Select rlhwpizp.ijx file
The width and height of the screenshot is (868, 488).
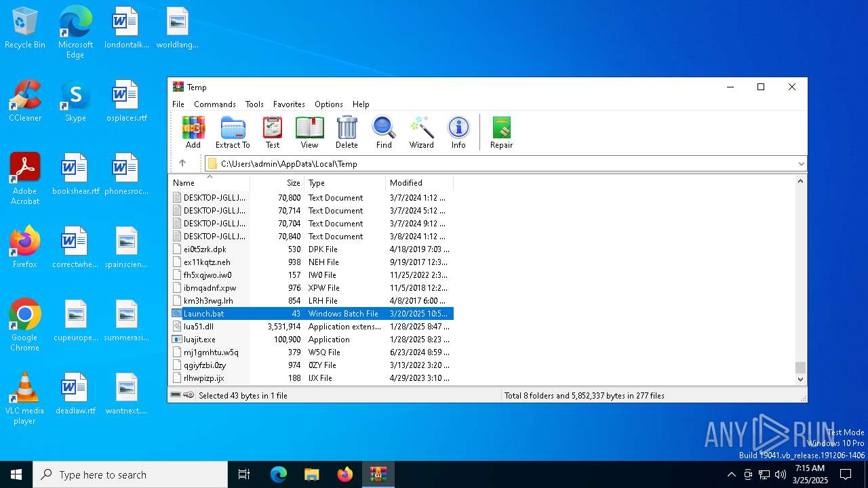pyautogui.click(x=203, y=378)
